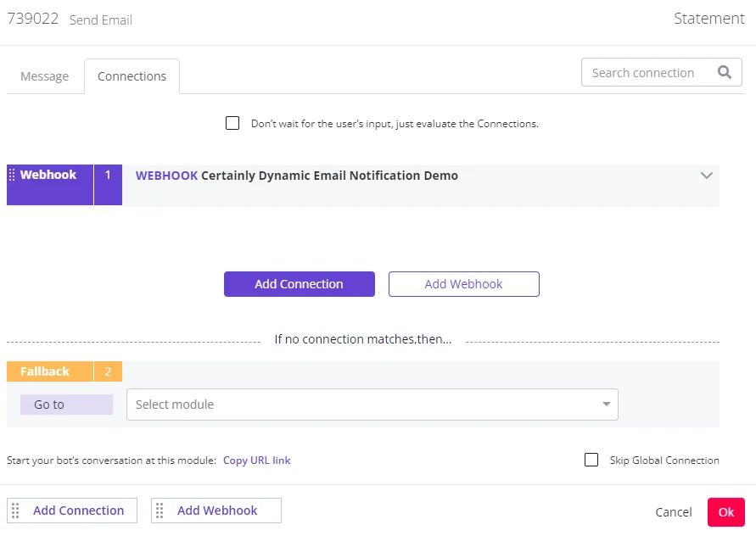This screenshot has width=756, height=536.
Task: Expand the Webhook connection chevron
Action: click(706, 176)
